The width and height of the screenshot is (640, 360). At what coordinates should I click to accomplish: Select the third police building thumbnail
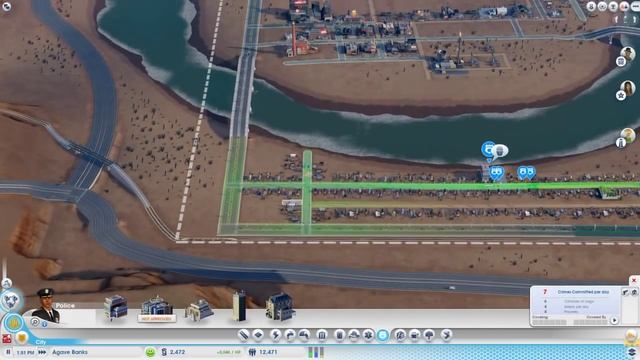199,310
